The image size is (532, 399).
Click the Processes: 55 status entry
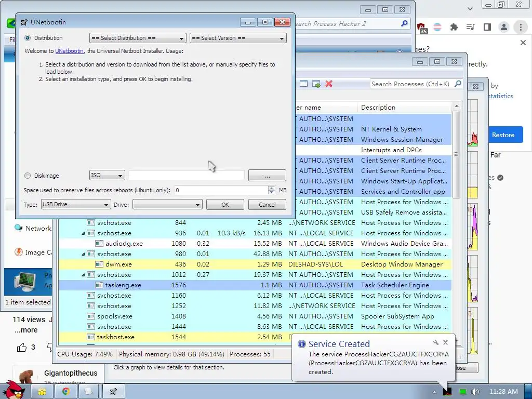pos(250,354)
